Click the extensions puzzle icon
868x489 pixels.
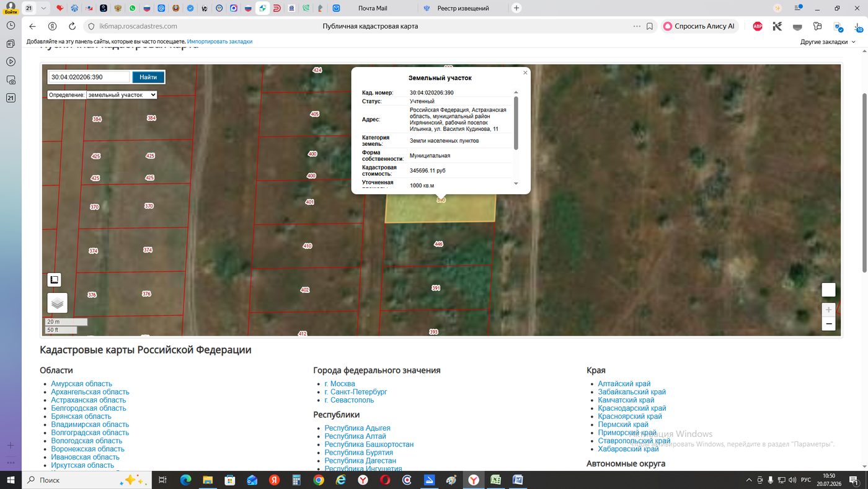pos(817,26)
